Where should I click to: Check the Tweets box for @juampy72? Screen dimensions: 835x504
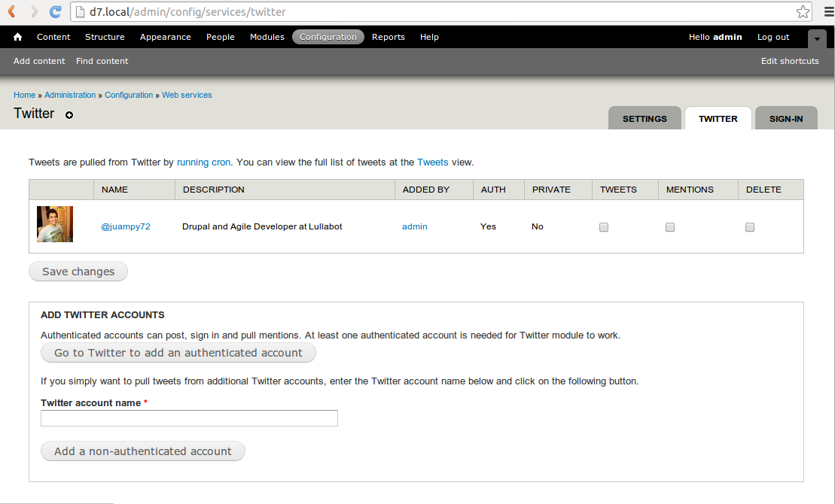(x=603, y=227)
